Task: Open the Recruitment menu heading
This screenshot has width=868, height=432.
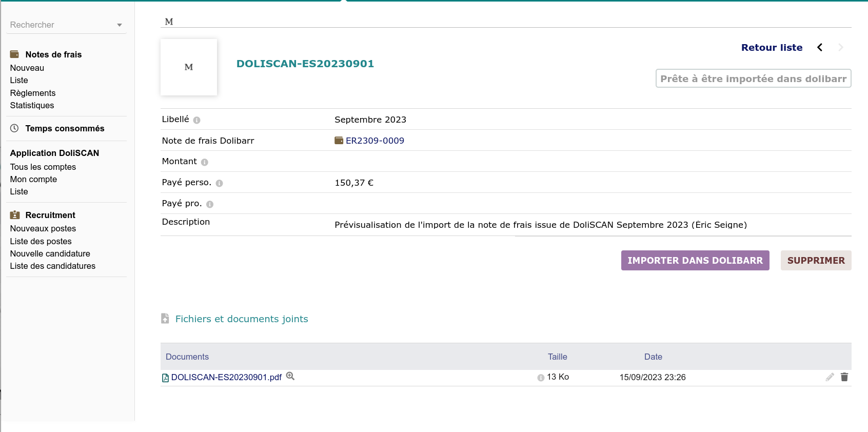Action: click(x=50, y=215)
